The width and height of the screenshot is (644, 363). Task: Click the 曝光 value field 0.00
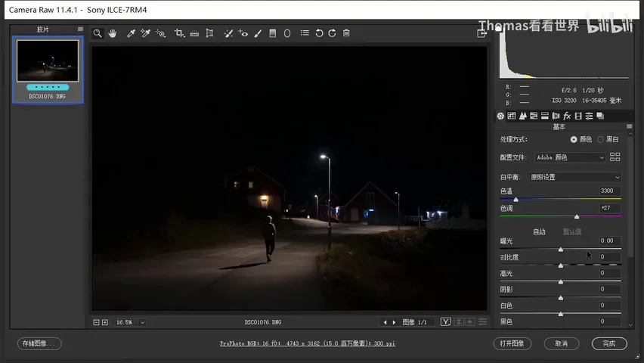point(609,241)
